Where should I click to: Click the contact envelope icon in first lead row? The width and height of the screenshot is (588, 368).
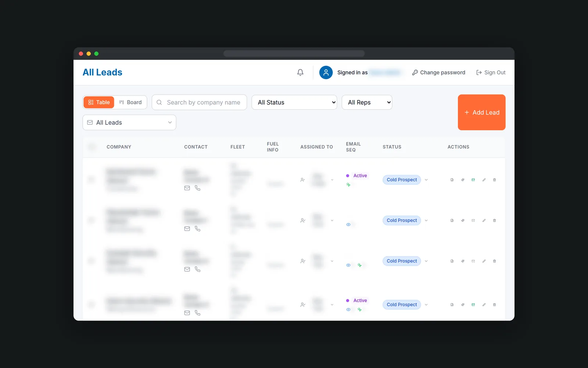click(x=187, y=188)
